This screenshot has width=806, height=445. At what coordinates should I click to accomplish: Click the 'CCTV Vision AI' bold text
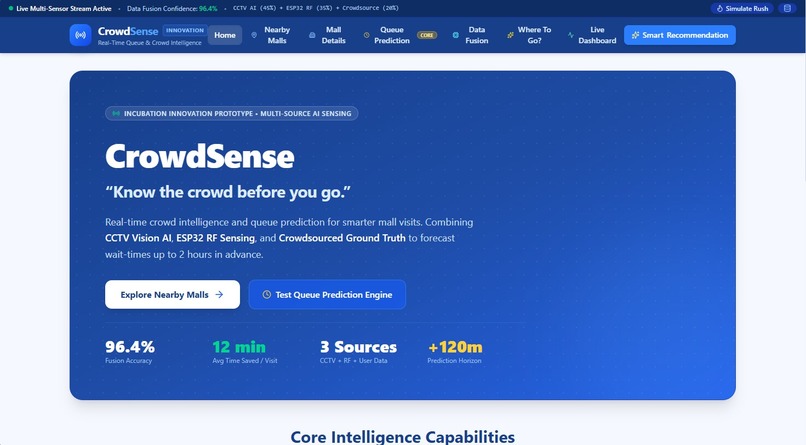click(x=138, y=238)
